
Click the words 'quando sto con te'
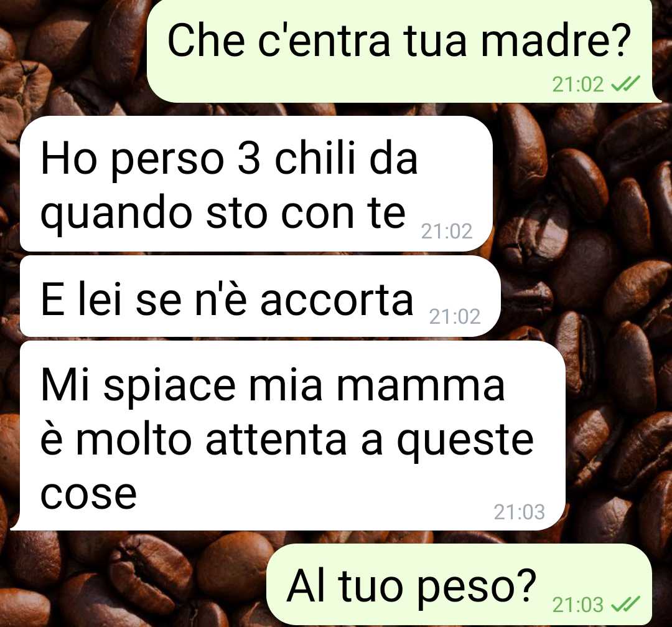pos(223,213)
